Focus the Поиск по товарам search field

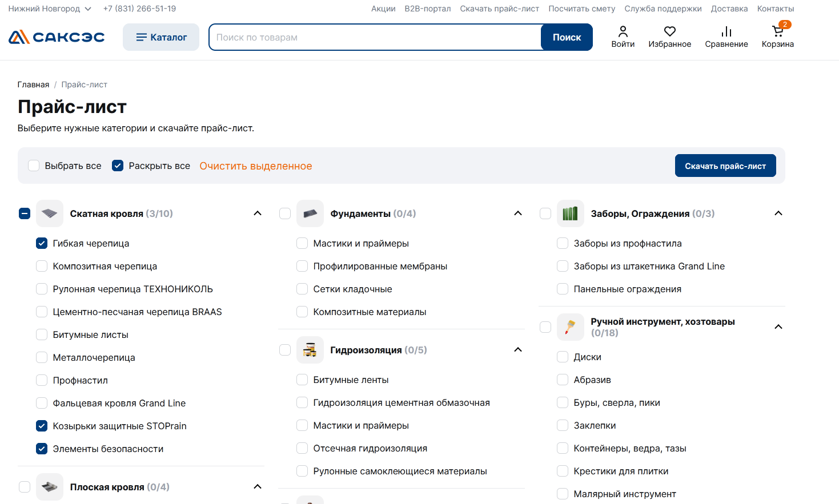point(375,37)
